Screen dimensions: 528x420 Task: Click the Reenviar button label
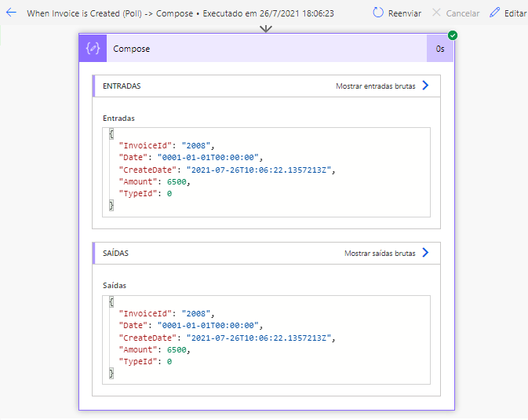tap(404, 13)
